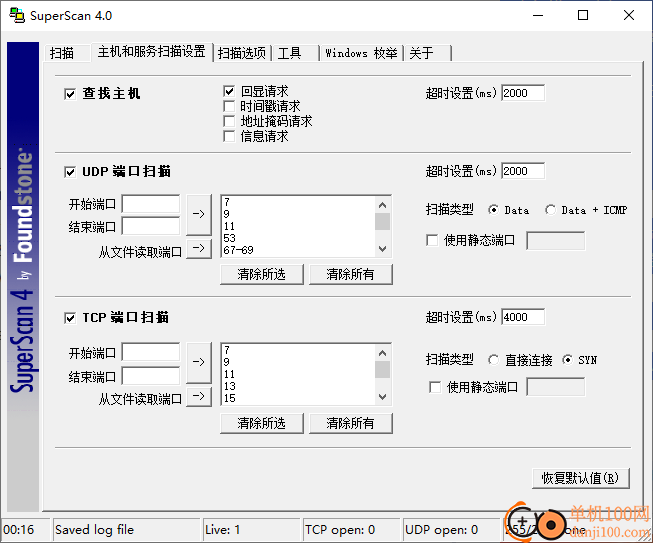
Task: Close the SuperScan 4.0 window
Action: (x=629, y=15)
